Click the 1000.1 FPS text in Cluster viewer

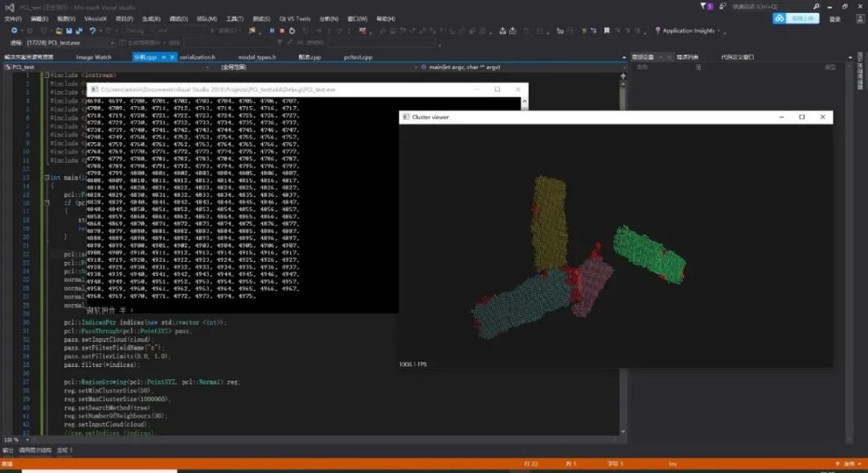[413, 364]
